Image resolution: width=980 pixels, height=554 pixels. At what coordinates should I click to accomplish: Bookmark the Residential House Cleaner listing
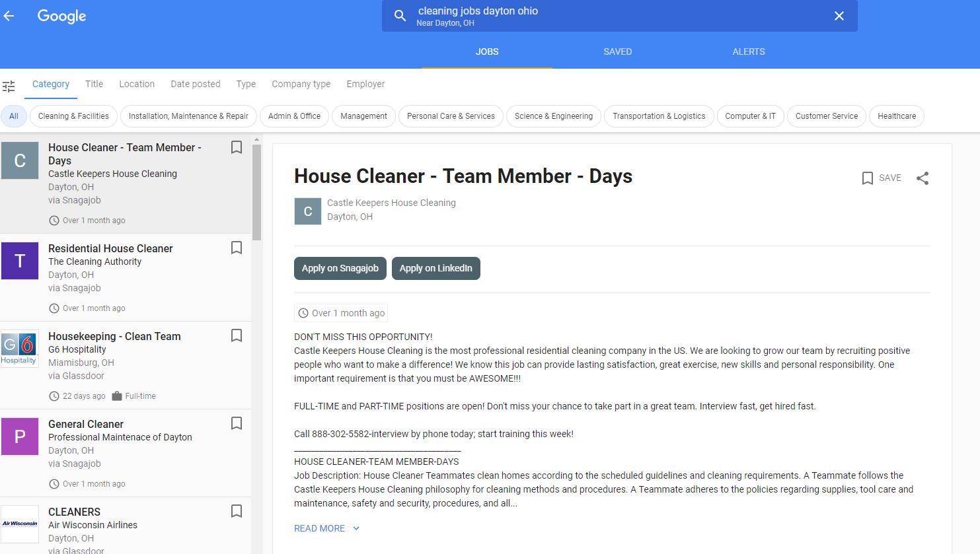coord(236,248)
